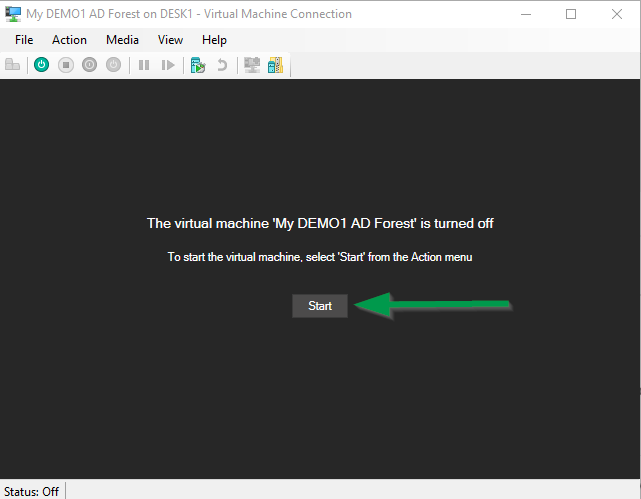Click the VM icon in the title bar

13,14
